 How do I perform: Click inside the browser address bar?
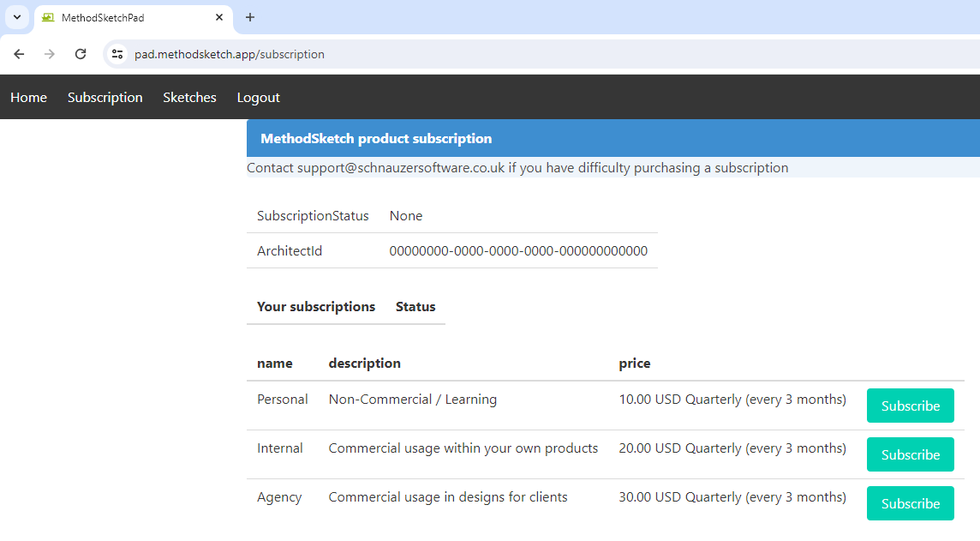pos(343,54)
